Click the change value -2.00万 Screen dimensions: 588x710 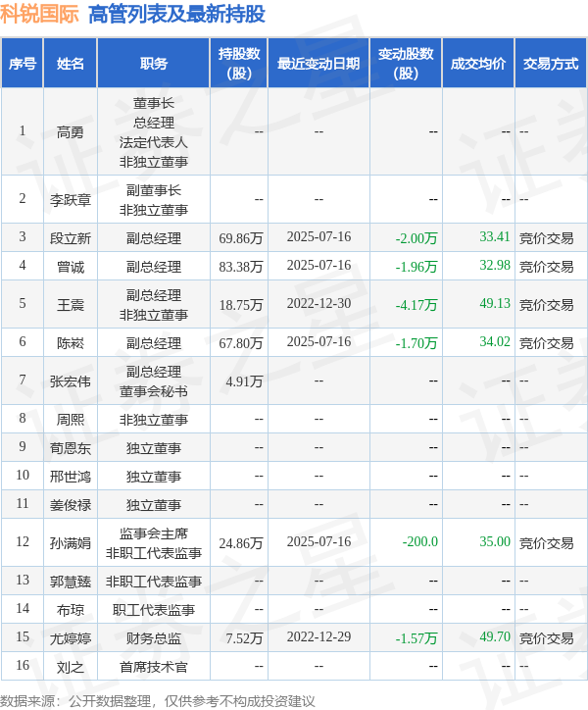416,238
